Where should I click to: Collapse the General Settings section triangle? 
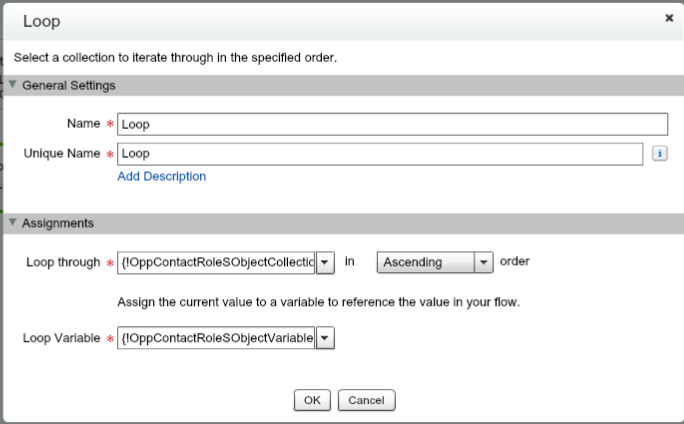coord(13,85)
